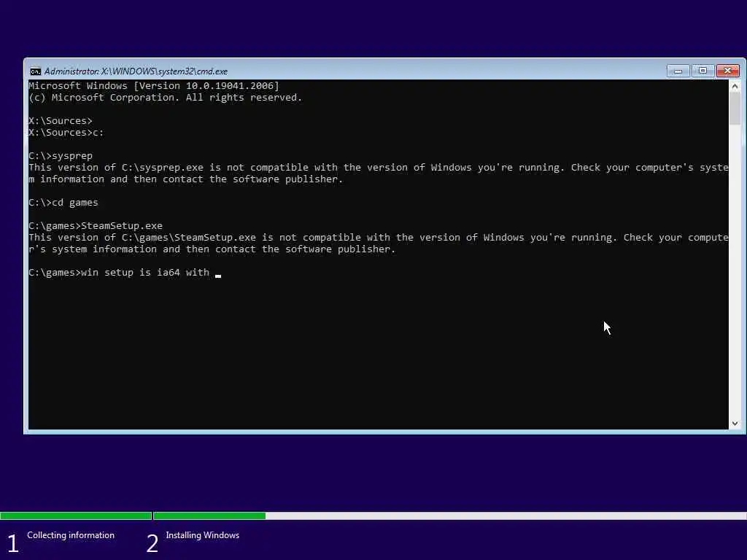Click the 'C:\>cd games' command line
Viewport: 747px width, 560px height.
pyautogui.click(x=63, y=203)
